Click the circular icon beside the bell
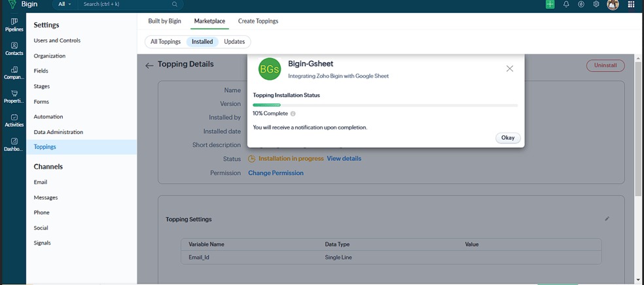 [581, 4]
